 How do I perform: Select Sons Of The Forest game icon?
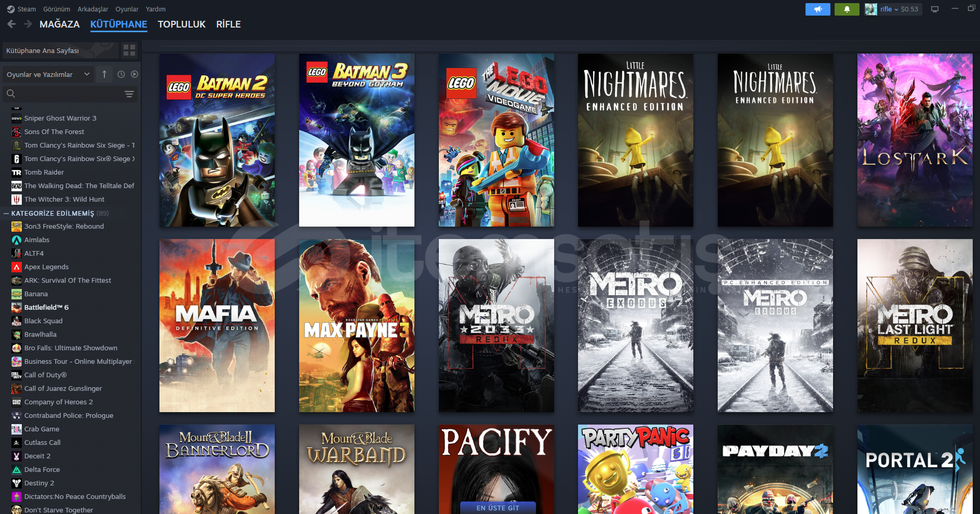pos(17,131)
